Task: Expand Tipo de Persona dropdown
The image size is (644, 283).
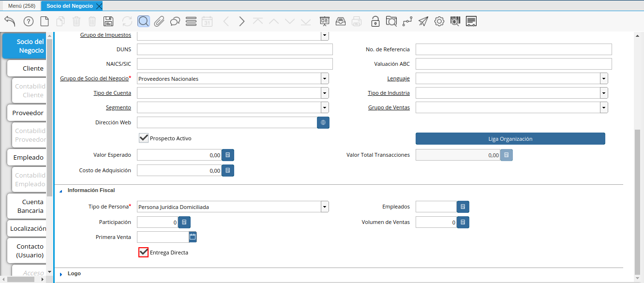Action: [x=324, y=207]
